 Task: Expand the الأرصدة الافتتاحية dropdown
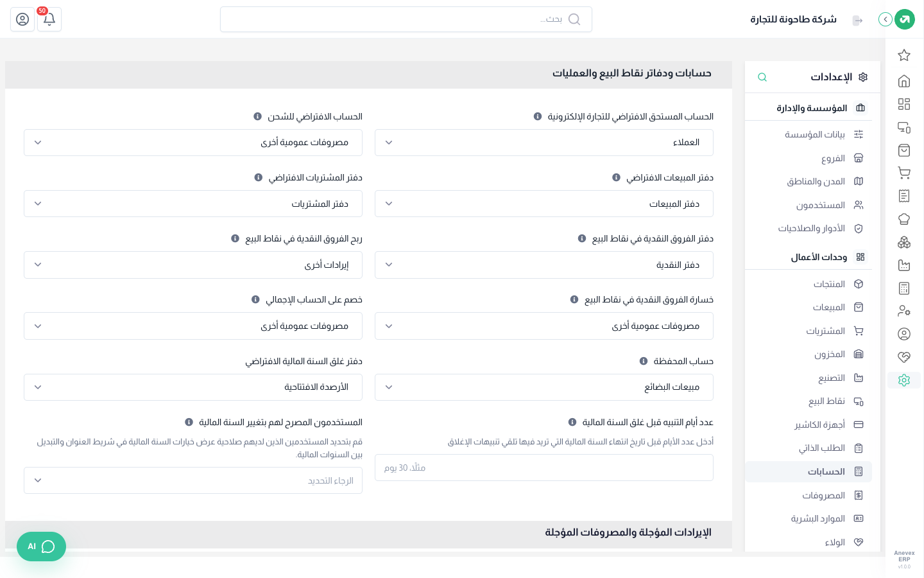click(193, 387)
